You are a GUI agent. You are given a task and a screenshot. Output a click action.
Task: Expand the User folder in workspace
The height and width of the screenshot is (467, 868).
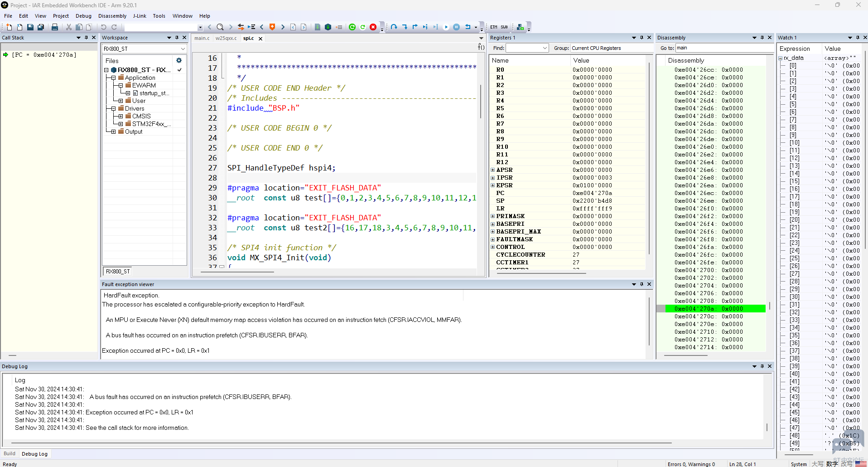pyautogui.click(x=121, y=101)
